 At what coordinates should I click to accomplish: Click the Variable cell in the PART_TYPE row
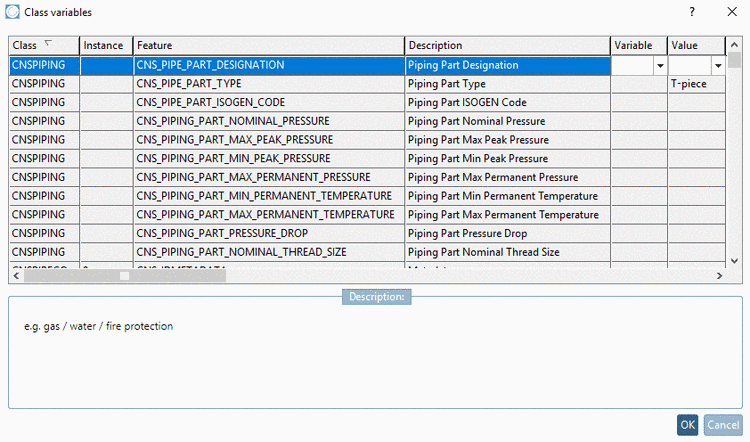[x=639, y=84]
